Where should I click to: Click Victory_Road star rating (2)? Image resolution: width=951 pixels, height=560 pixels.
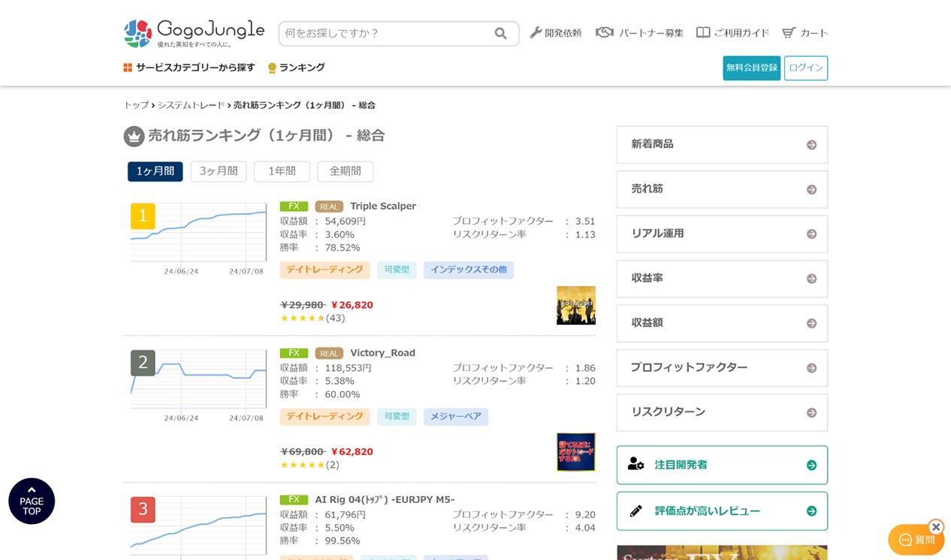(x=309, y=465)
